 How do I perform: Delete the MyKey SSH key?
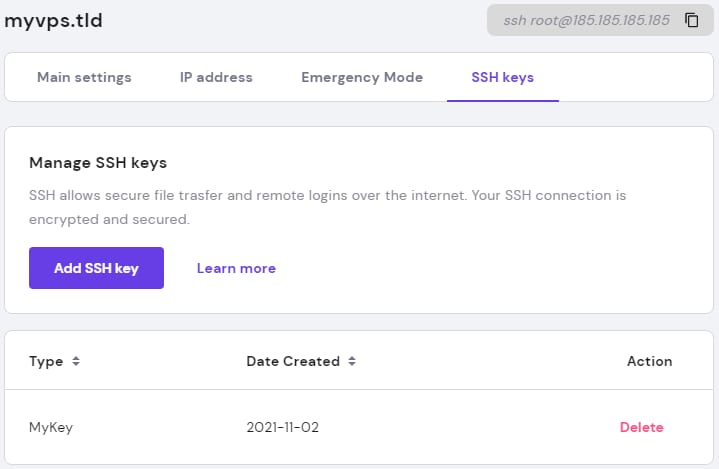click(641, 427)
